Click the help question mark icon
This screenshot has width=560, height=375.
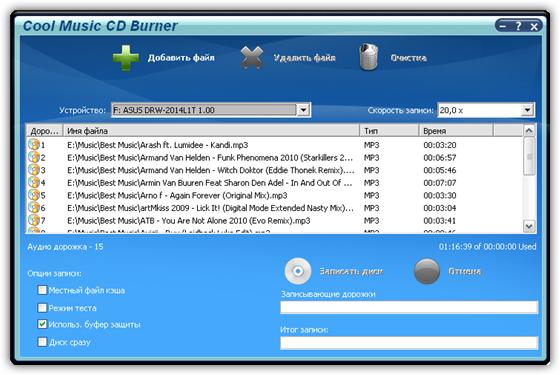[518, 26]
